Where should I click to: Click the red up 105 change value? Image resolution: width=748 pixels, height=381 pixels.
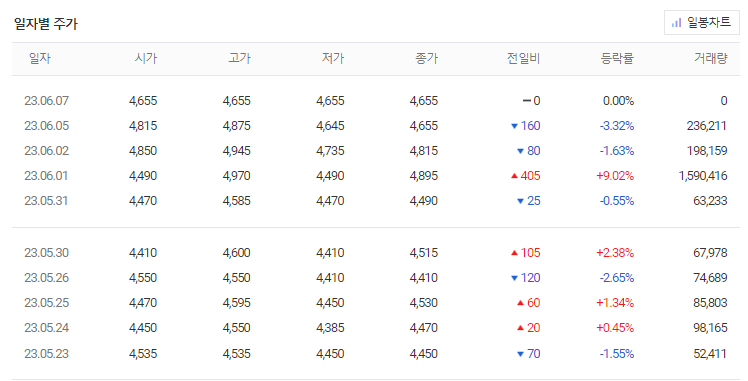[526, 253]
